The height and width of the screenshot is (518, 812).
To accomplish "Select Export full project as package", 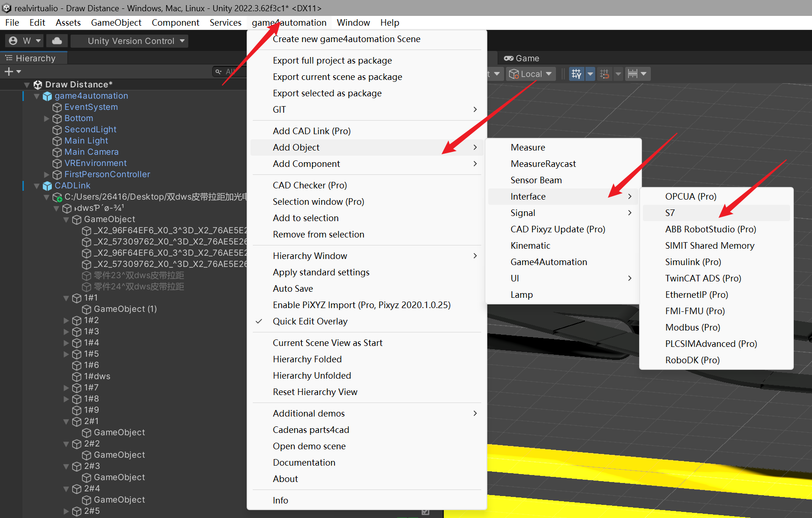I will 367,60.
